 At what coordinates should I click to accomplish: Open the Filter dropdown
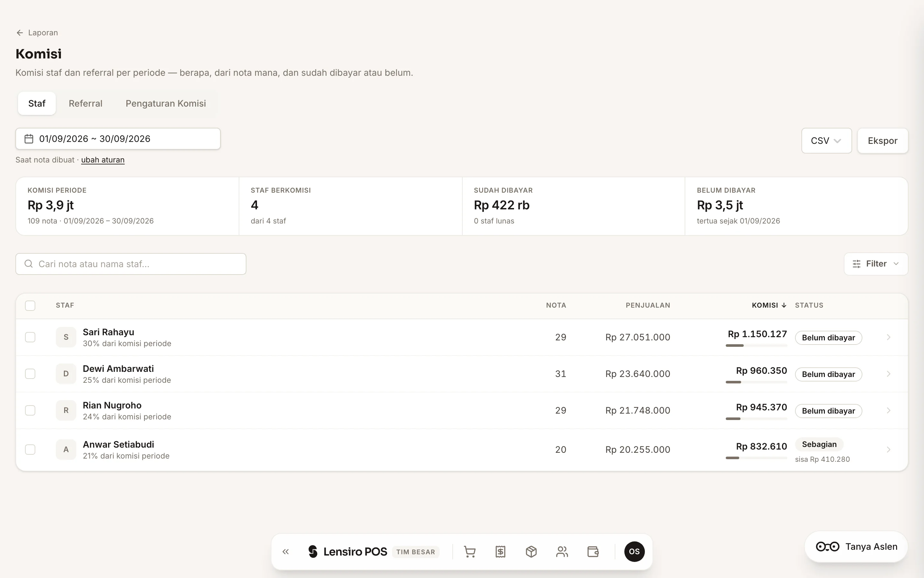tap(876, 264)
